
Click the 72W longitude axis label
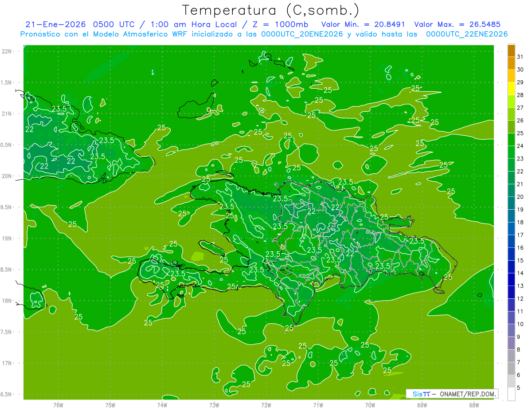pos(266,405)
